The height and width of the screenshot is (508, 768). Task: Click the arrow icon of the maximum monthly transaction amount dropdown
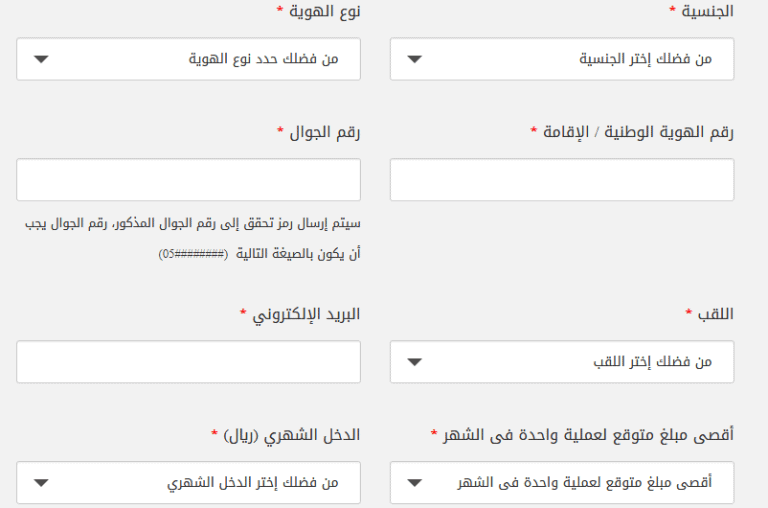click(x=414, y=483)
